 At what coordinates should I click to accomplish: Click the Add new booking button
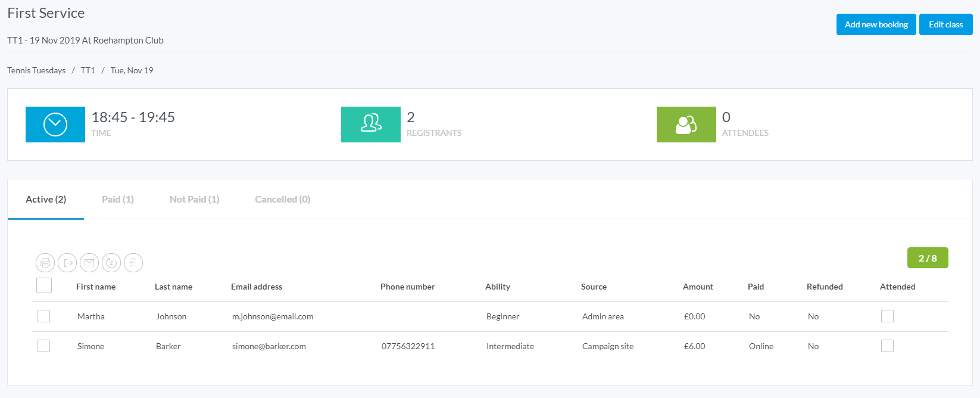(x=876, y=24)
